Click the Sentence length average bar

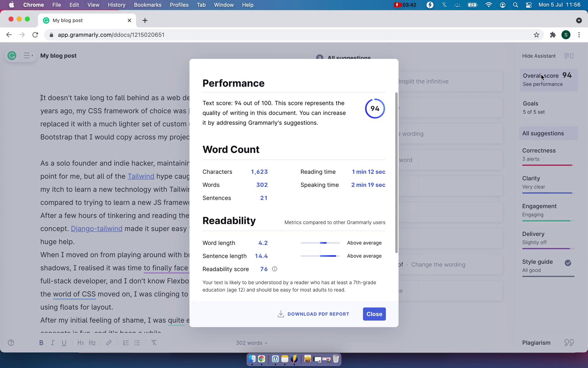coord(320,256)
